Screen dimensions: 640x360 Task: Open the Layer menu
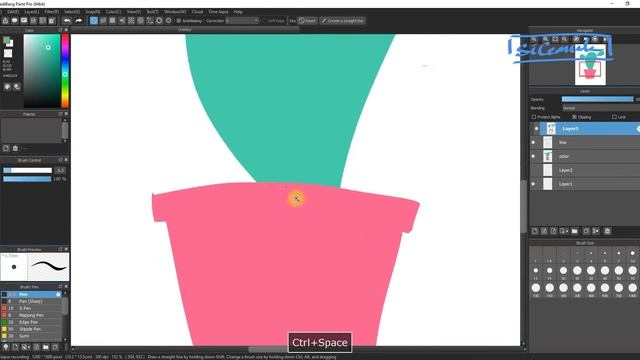[x=32, y=12]
